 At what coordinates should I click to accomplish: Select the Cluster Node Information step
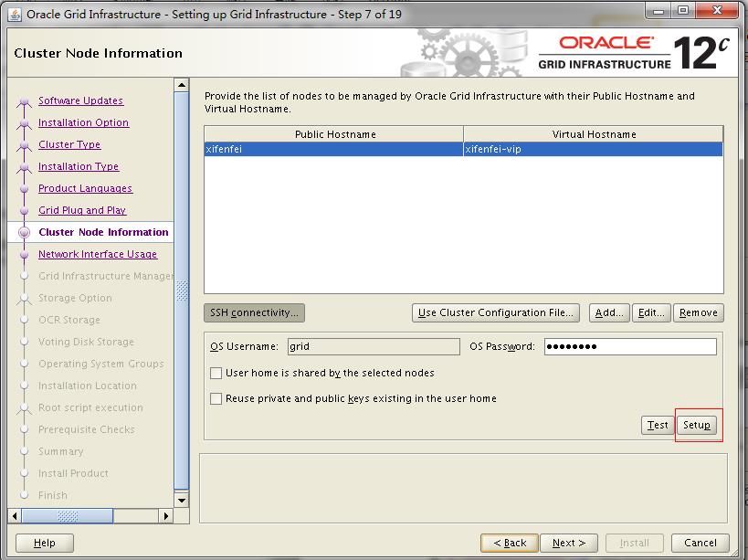click(x=103, y=232)
